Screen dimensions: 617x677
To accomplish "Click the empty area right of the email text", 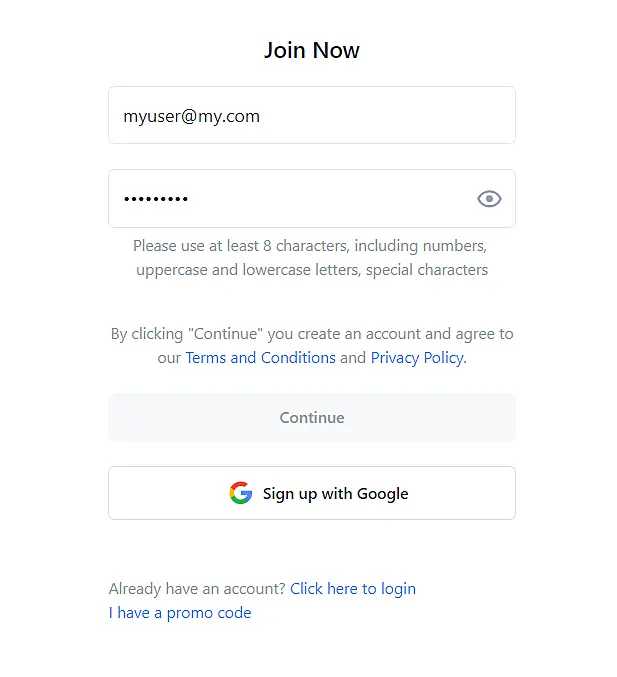I will 400,116.
